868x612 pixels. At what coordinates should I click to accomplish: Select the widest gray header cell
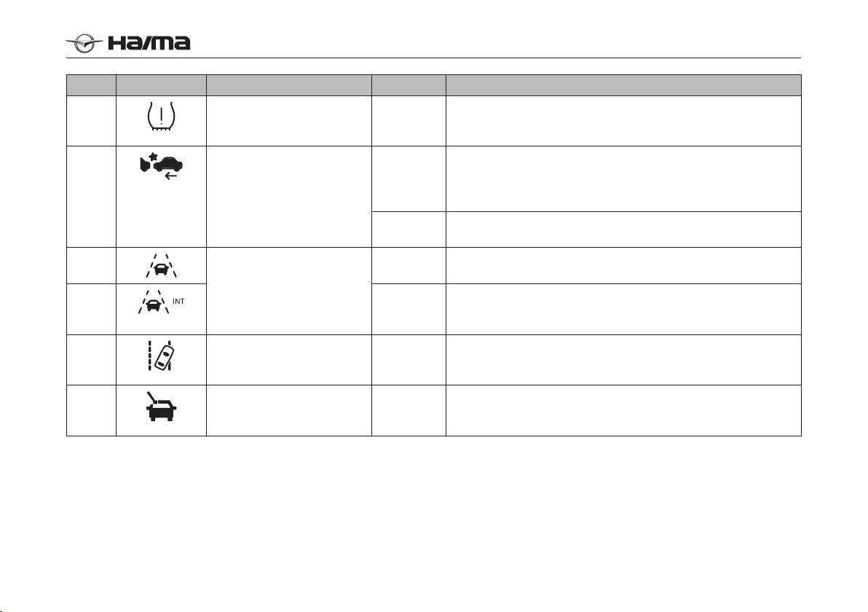click(623, 85)
